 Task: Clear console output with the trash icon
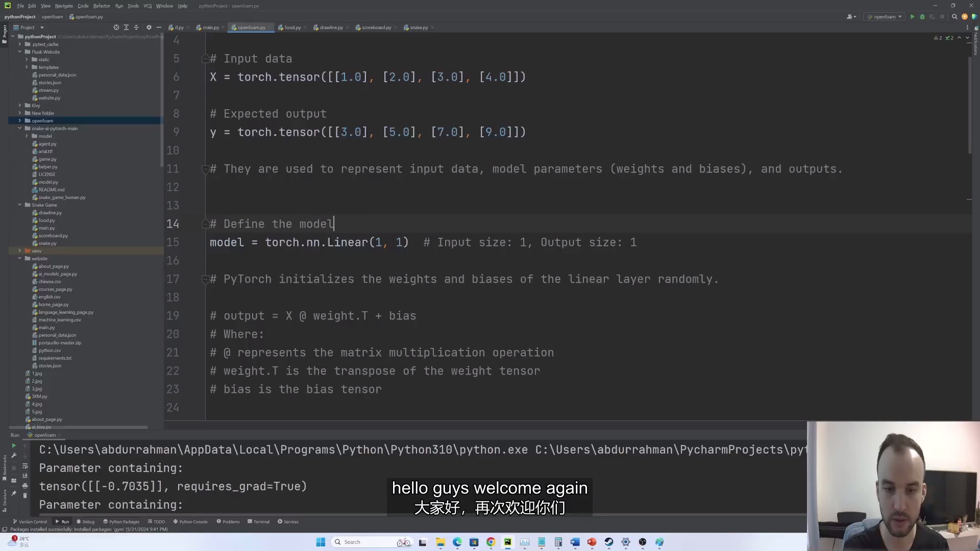[25, 495]
